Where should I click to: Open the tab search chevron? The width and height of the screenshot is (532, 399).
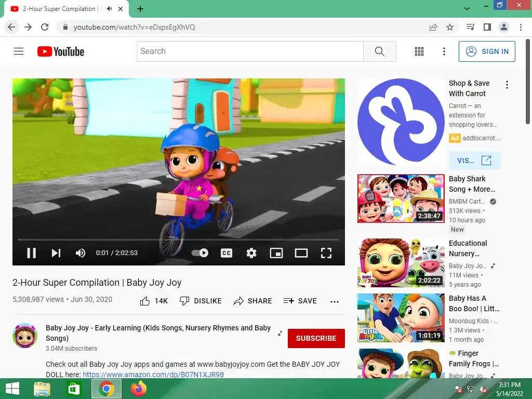467,9
